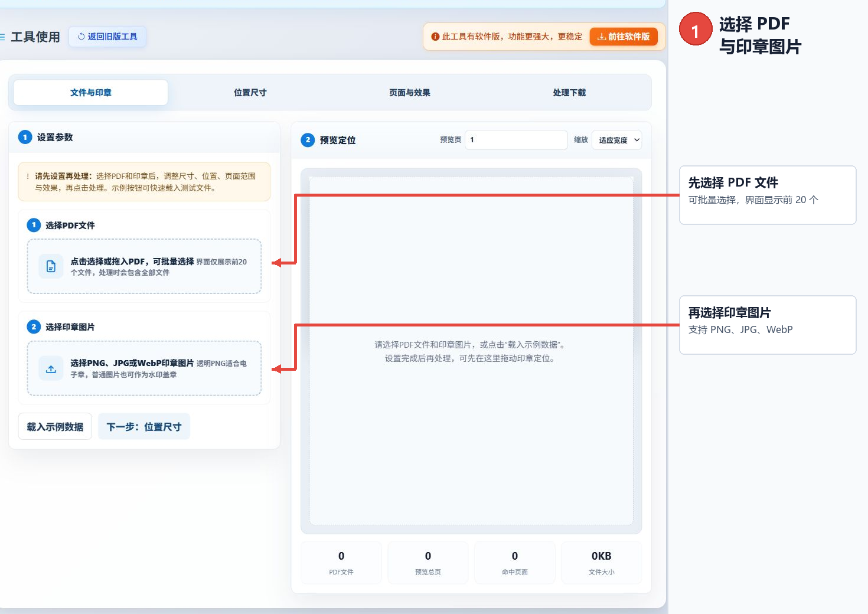Go to the 处理下载 tab
The image size is (868, 614).
point(569,93)
